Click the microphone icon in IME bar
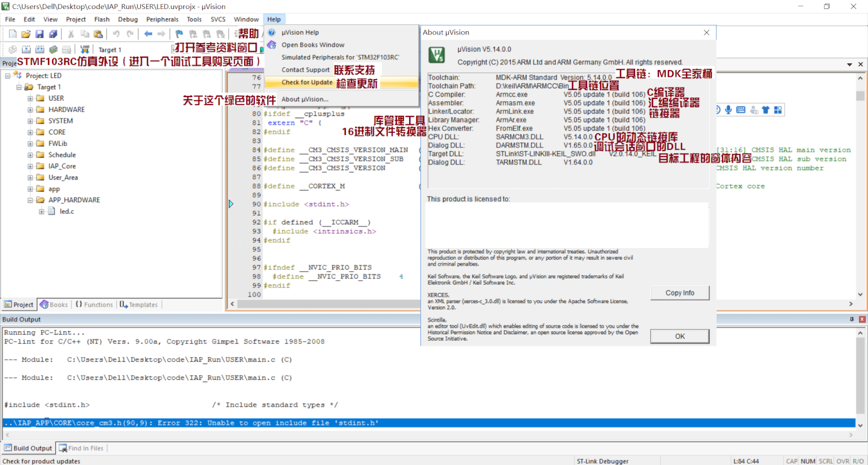 tap(728, 110)
